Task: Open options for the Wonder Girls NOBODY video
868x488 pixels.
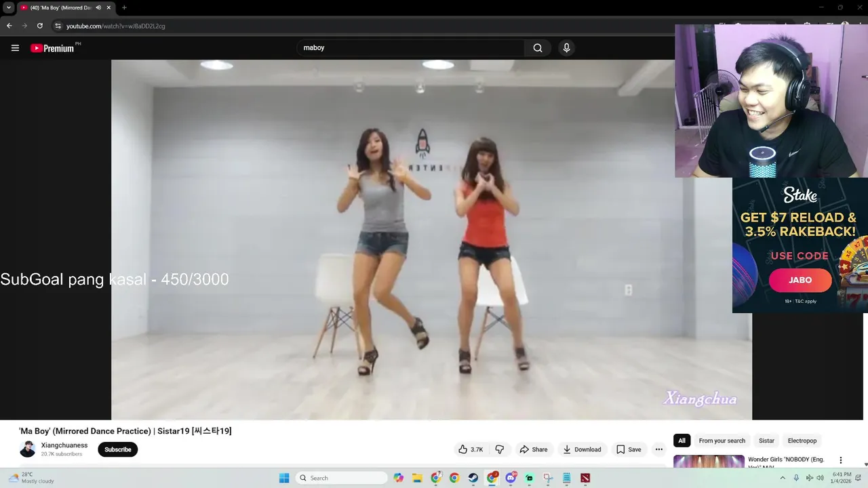Action: (x=841, y=460)
